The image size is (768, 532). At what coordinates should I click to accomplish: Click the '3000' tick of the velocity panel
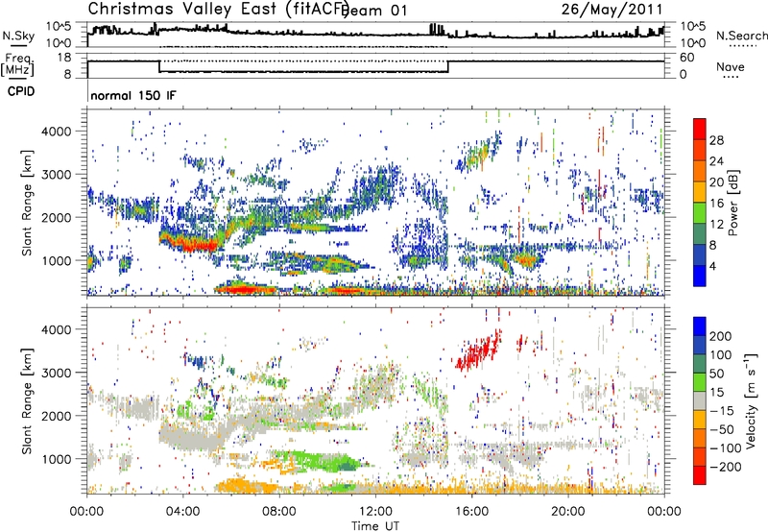coord(56,373)
